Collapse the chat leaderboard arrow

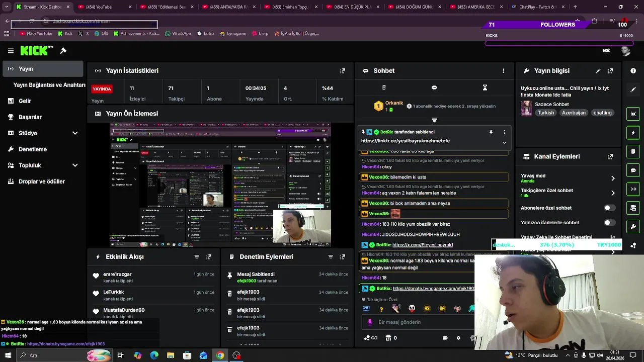tap(434, 120)
